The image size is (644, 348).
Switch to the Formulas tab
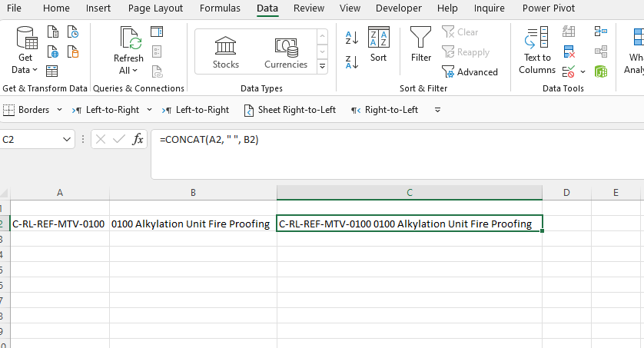tap(220, 8)
